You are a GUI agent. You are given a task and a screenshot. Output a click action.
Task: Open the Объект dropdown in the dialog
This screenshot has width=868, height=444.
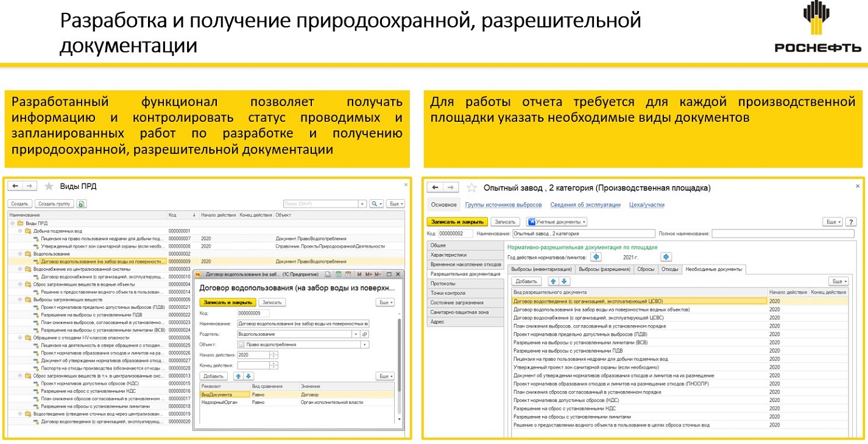(x=365, y=345)
